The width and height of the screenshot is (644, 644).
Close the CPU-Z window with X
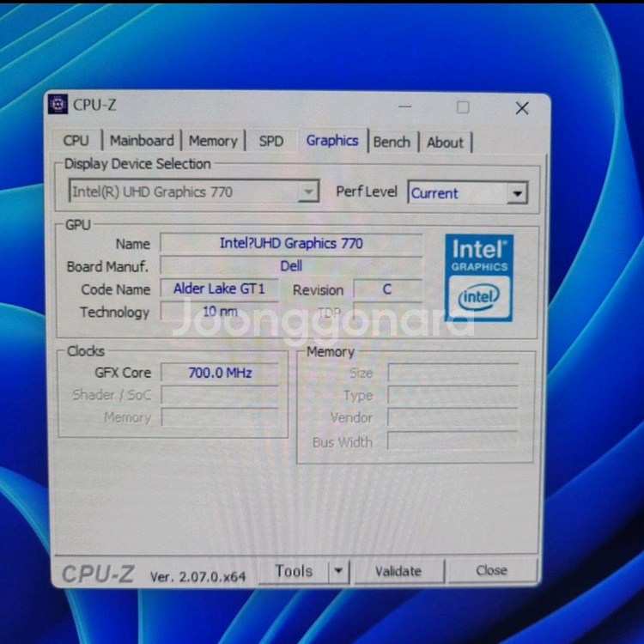[x=521, y=108]
